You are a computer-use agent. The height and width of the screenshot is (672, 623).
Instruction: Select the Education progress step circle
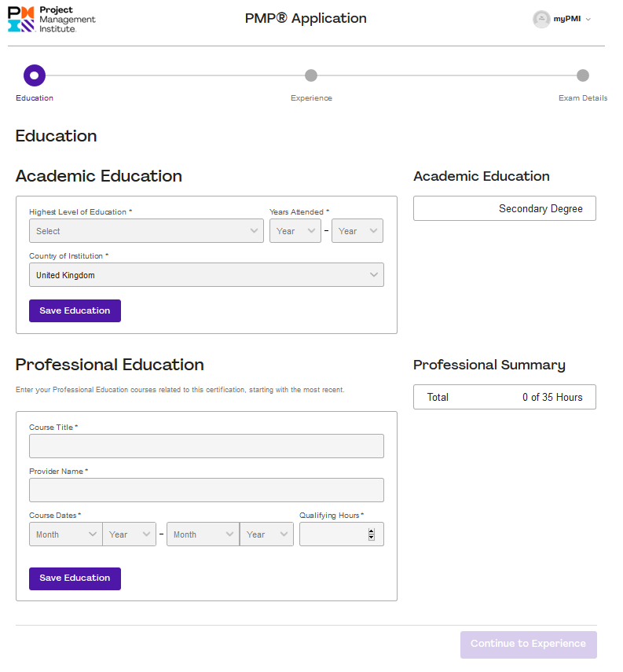click(x=34, y=75)
